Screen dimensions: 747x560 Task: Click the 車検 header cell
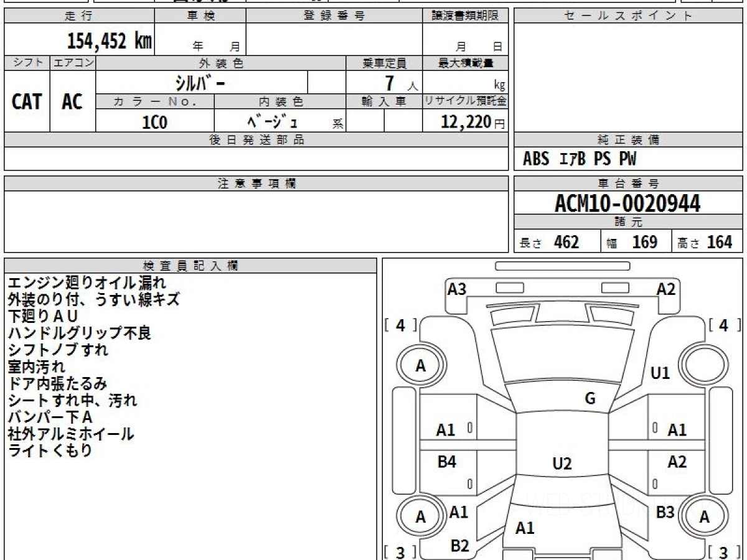200,16
